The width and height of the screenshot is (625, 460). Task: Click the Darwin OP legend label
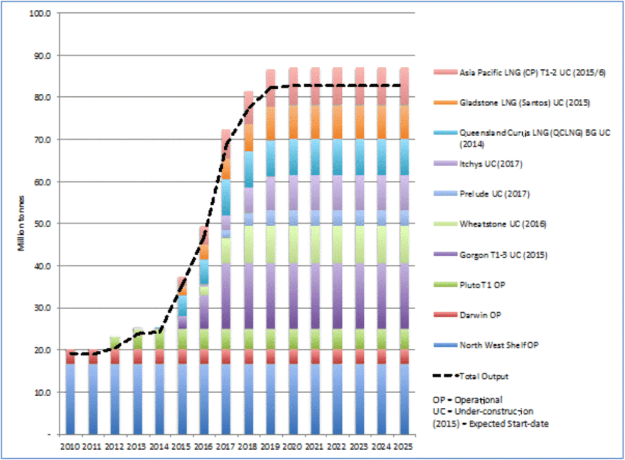481,313
